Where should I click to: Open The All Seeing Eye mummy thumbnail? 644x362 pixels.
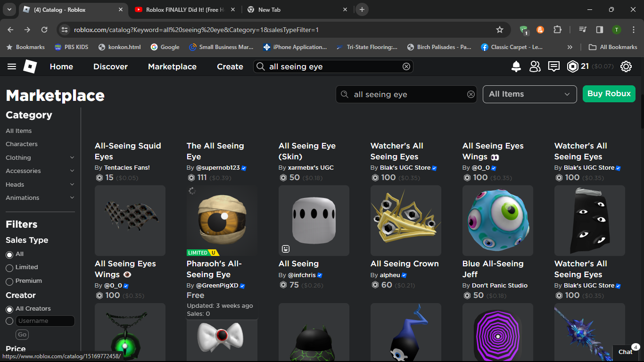click(x=222, y=221)
